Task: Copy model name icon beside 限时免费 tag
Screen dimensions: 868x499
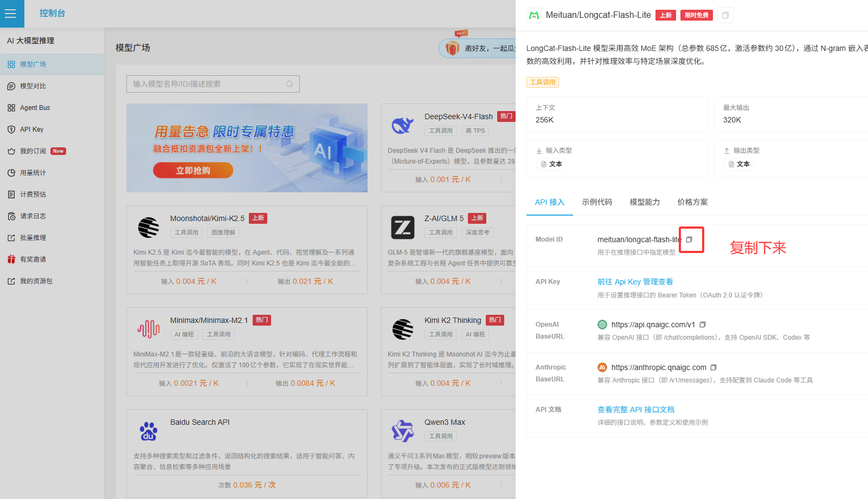Action: 725,15
